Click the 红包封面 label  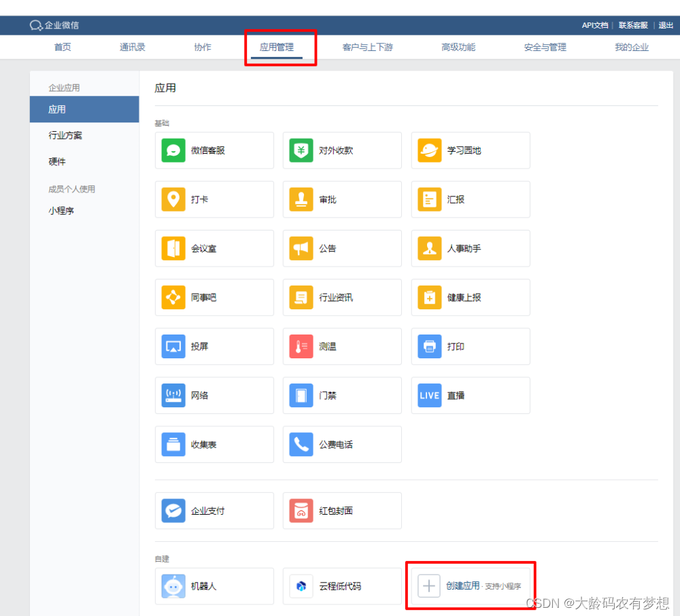coord(336,510)
